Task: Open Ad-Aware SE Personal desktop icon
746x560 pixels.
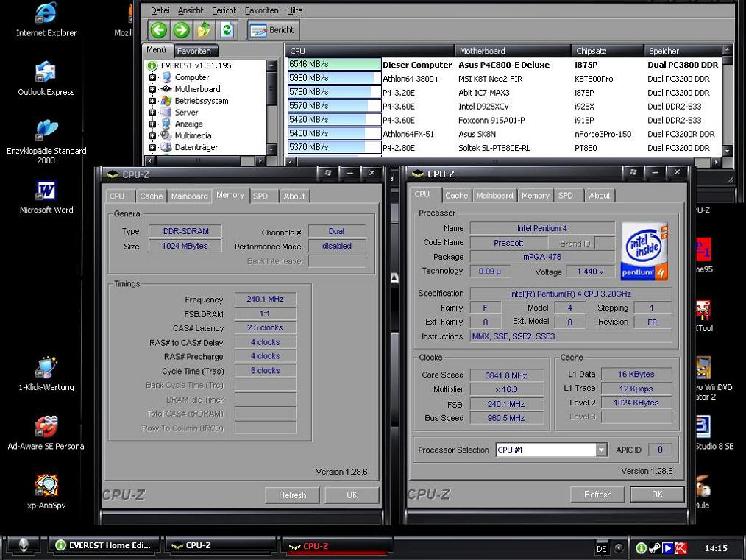Action: (46, 426)
